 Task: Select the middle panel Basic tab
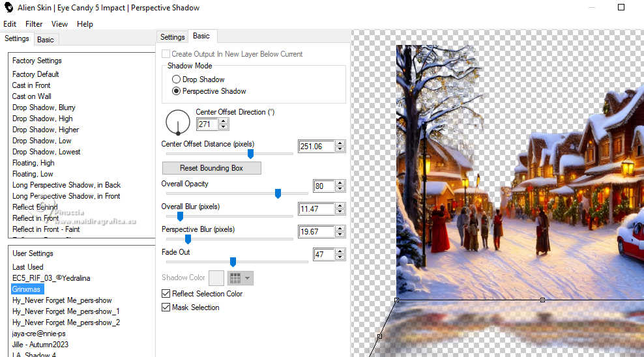pos(201,36)
